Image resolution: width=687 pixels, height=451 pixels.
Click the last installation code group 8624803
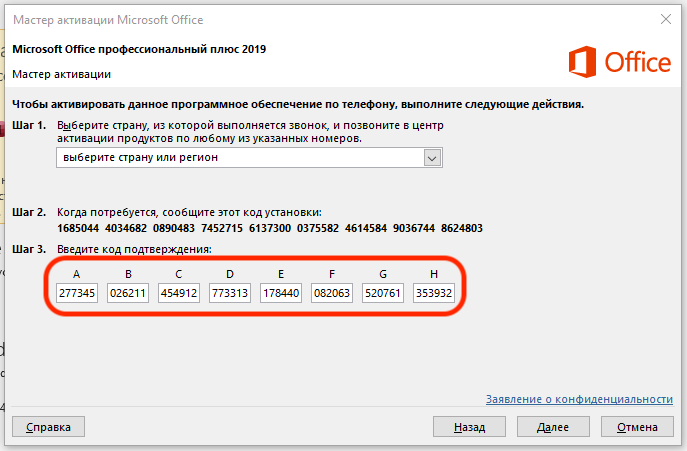462,228
